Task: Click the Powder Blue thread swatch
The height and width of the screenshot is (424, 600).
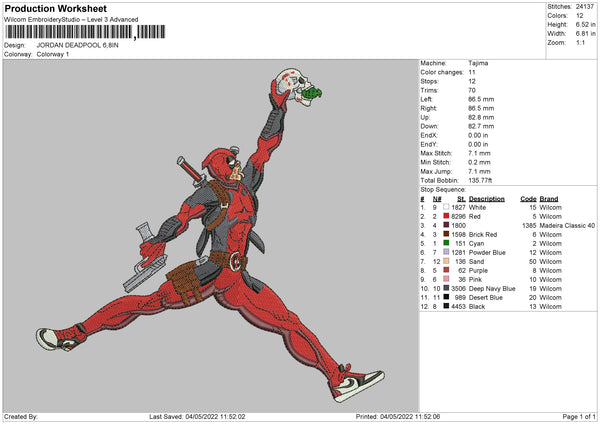Action: click(x=446, y=252)
